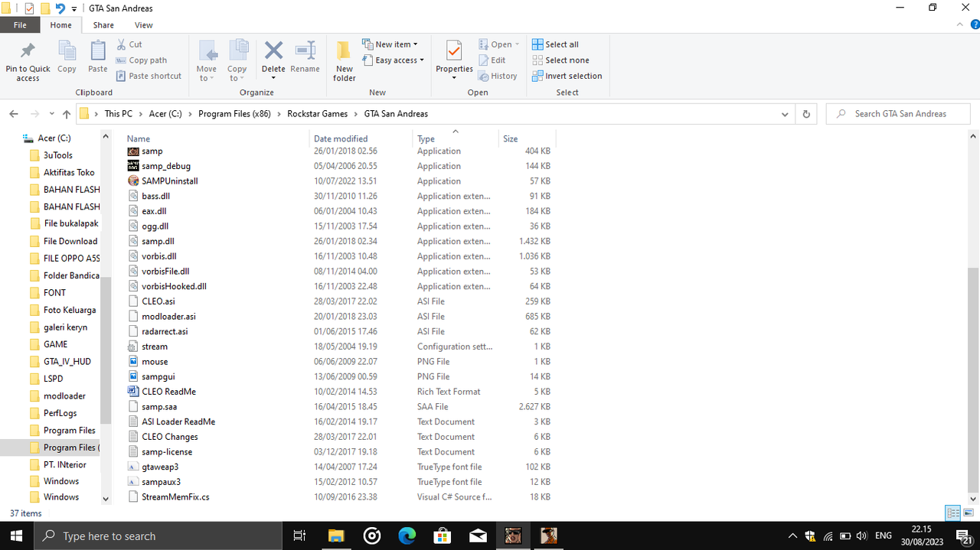Viewport: 980px width, 550px height.
Task: Click Windows taskbar search box
Action: click(159, 535)
